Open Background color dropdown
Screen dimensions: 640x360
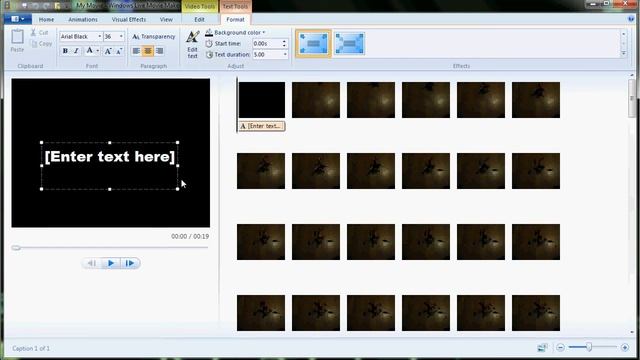coord(235,32)
